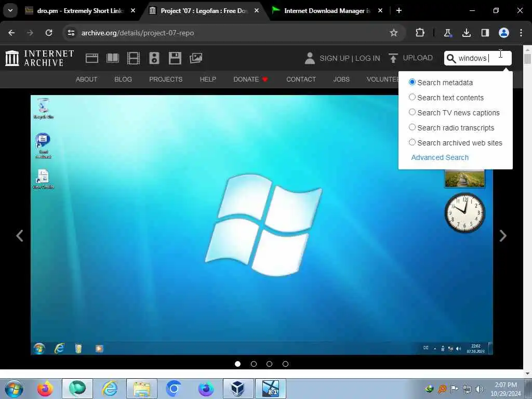Launch Firefox from the taskbar
The width and height of the screenshot is (532, 399).
pyautogui.click(x=45, y=389)
